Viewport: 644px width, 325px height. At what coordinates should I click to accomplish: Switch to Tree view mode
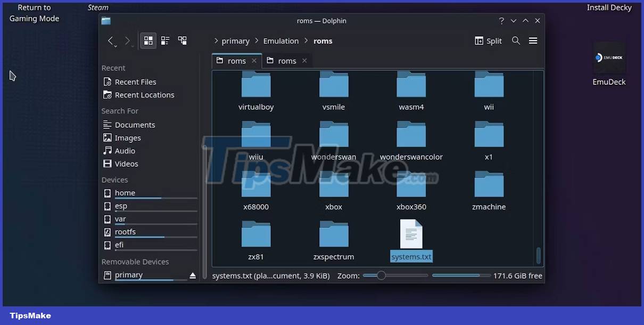pyautogui.click(x=182, y=40)
